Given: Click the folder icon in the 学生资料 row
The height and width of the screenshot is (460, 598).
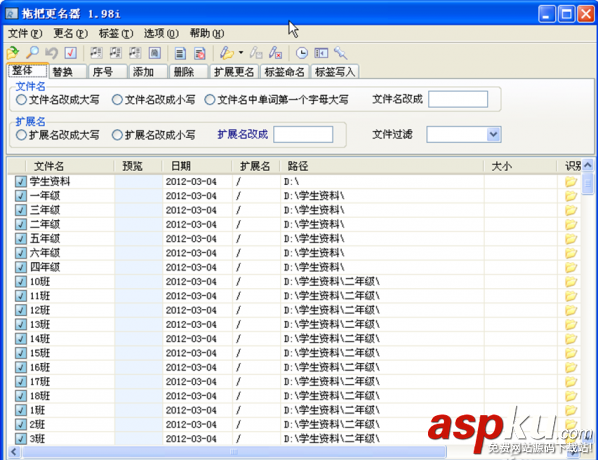Looking at the screenshot, I should [x=571, y=182].
